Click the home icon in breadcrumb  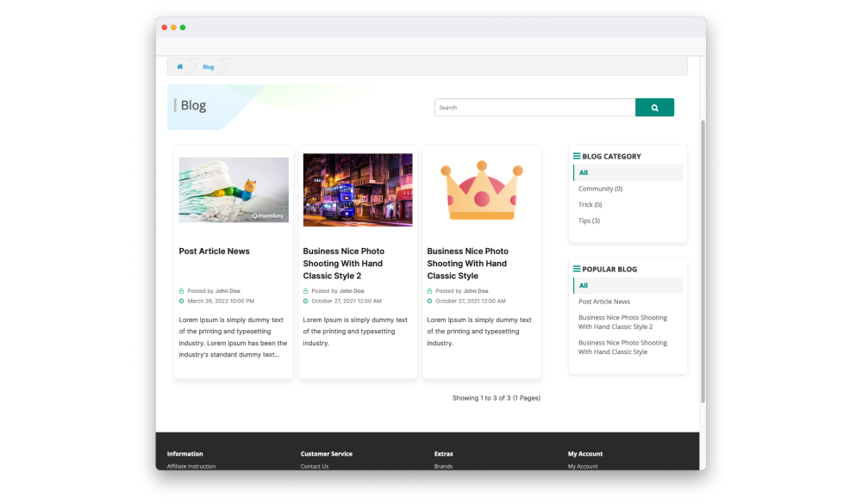180,67
